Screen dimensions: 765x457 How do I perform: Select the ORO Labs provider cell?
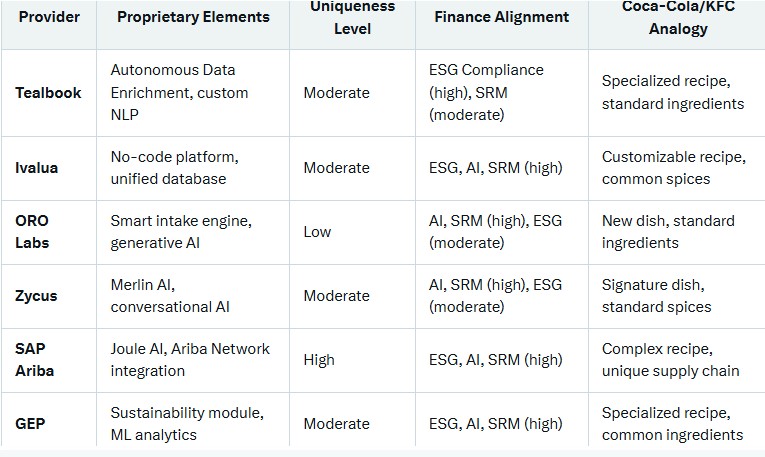point(32,231)
